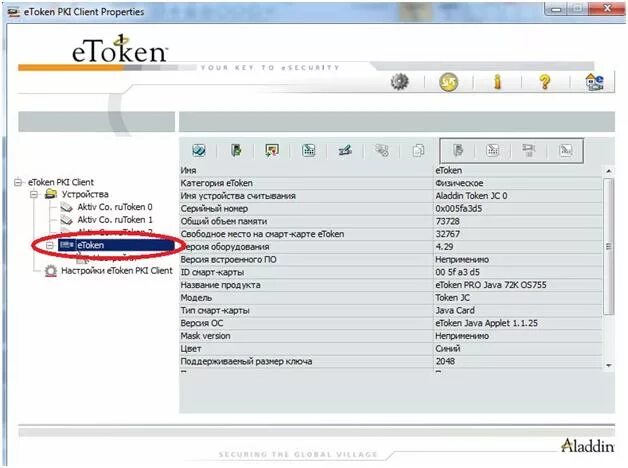Open Настройки eToken PKI Client settings
Screen dimensions: 628x468
point(117,271)
